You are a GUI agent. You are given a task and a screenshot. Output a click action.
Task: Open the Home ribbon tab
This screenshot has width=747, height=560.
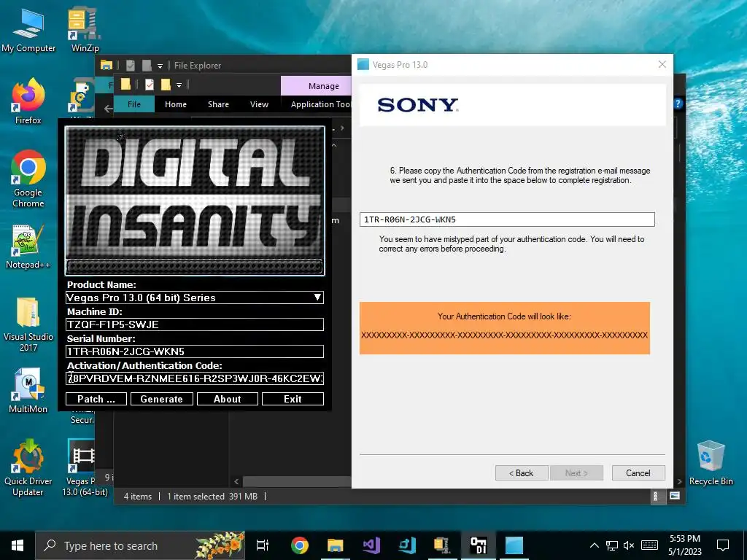coord(176,104)
